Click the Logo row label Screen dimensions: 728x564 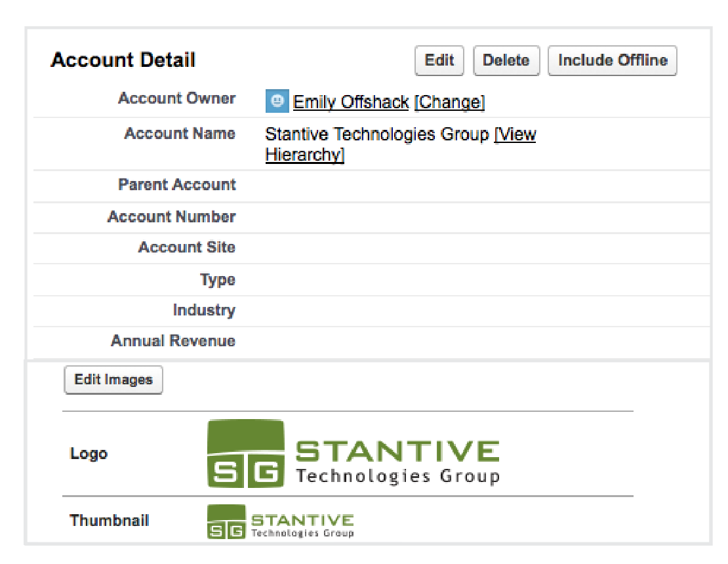point(89,454)
